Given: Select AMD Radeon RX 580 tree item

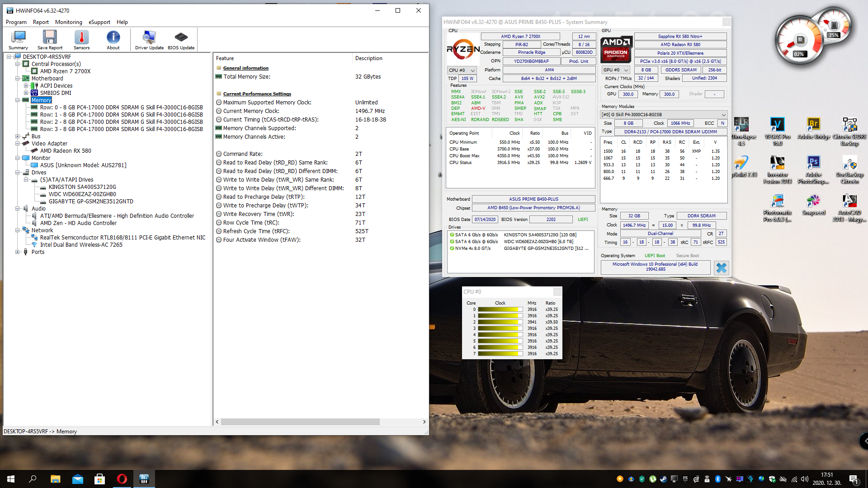Looking at the screenshot, I should pos(66,151).
